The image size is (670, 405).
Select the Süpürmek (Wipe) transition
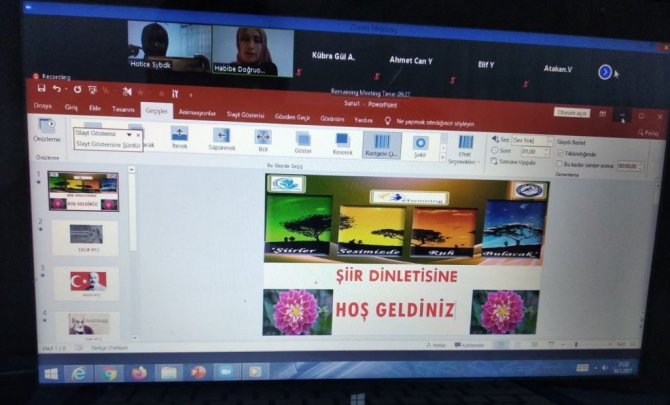click(x=222, y=138)
